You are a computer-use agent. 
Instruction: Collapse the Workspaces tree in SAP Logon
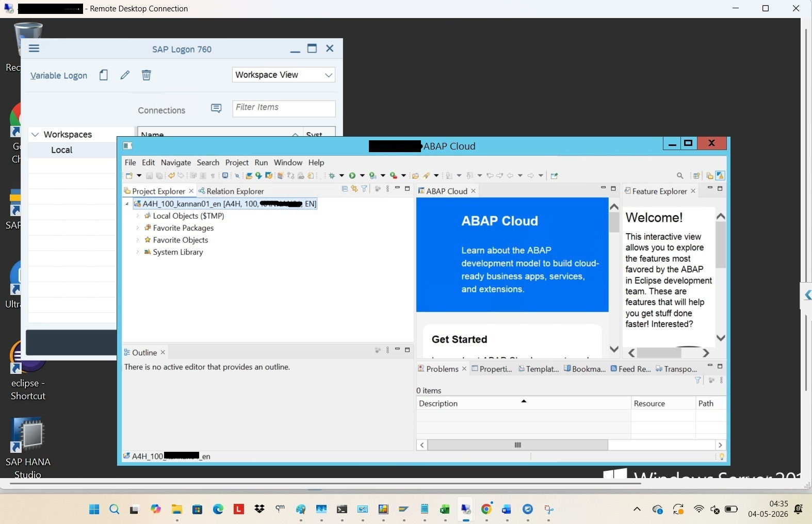[35, 135]
